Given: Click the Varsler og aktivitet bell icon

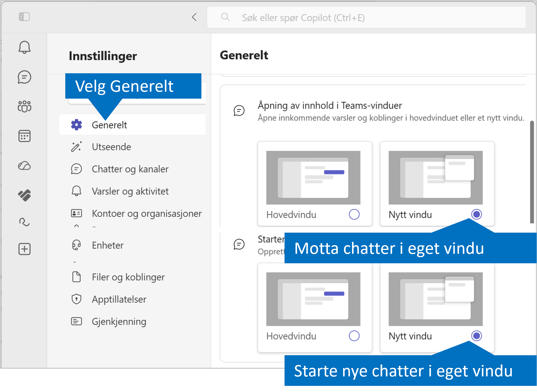Looking at the screenshot, I should 76,191.
